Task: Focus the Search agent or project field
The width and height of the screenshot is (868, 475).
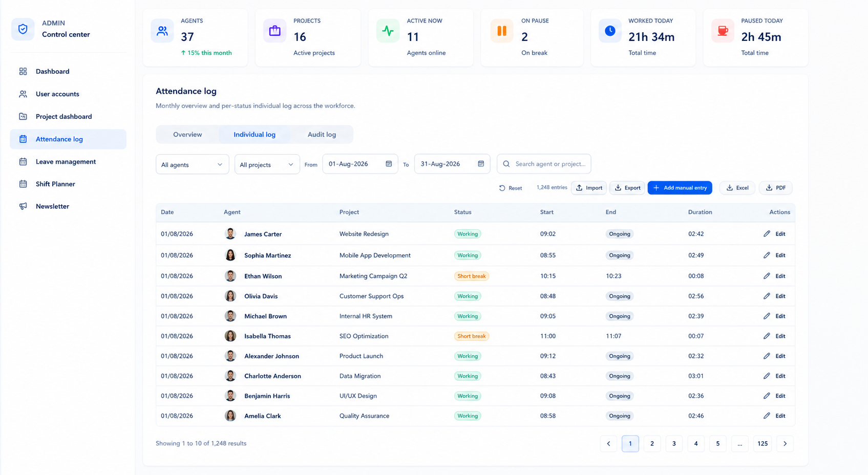Action: click(x=544, y=164)
